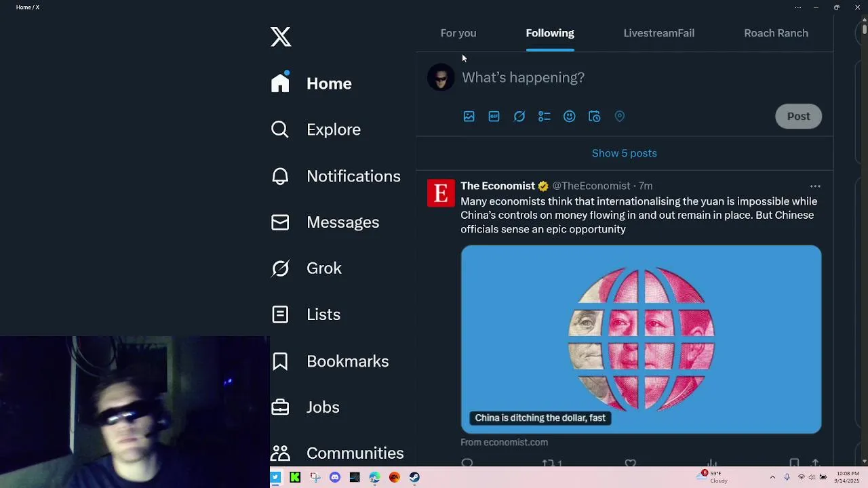Click the Grok enhance icon in composer
The height and width of the screenshot is (488, 868).
519,117
